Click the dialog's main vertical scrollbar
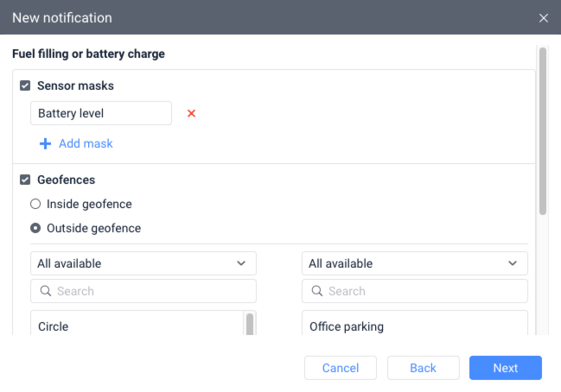Image resolution: width=561 pixels, height=392 pixels. tap(543, 130)
